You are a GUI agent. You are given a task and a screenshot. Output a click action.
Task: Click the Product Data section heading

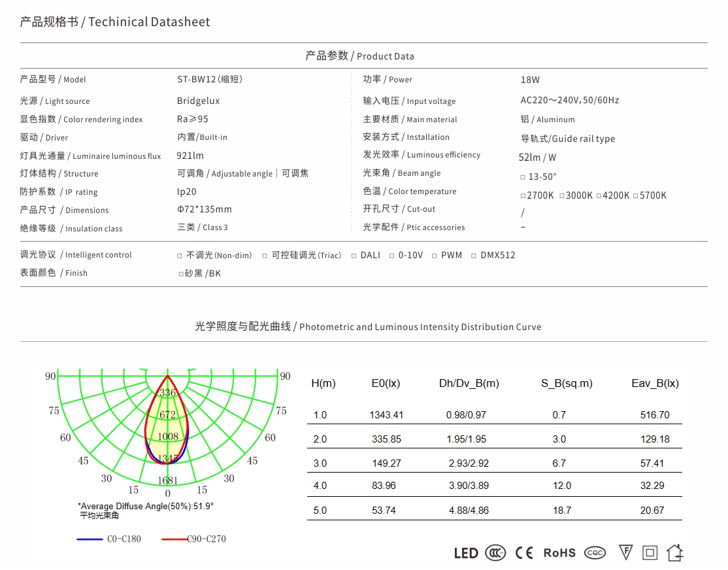359,56
